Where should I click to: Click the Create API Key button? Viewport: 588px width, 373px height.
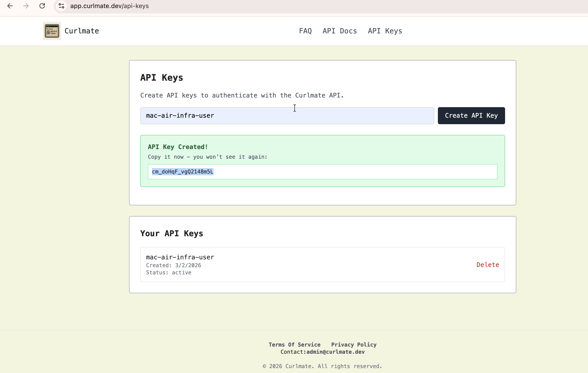(471, 115)
